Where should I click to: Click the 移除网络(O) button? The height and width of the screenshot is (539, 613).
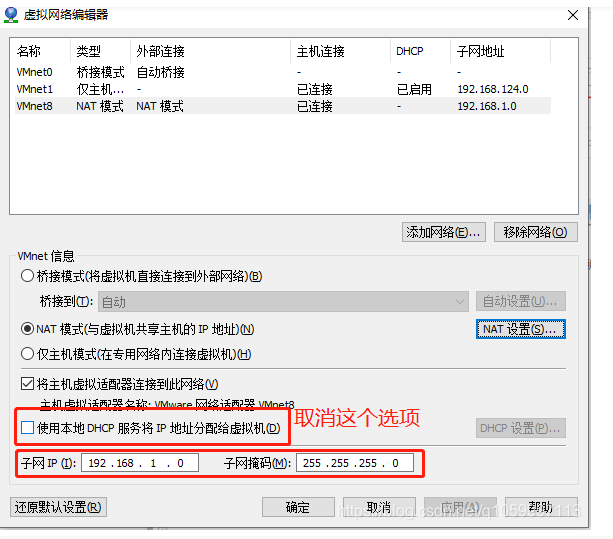(536, 232)
